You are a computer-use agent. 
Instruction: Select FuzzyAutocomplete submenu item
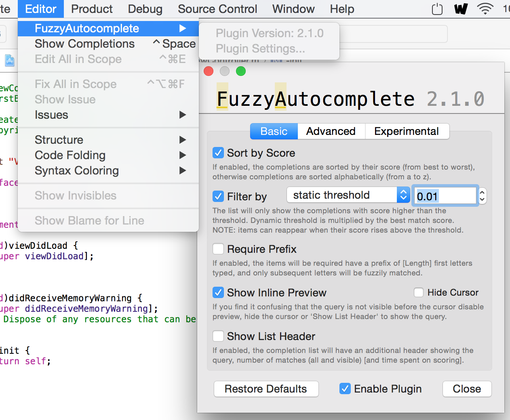[x=108, y=28]
